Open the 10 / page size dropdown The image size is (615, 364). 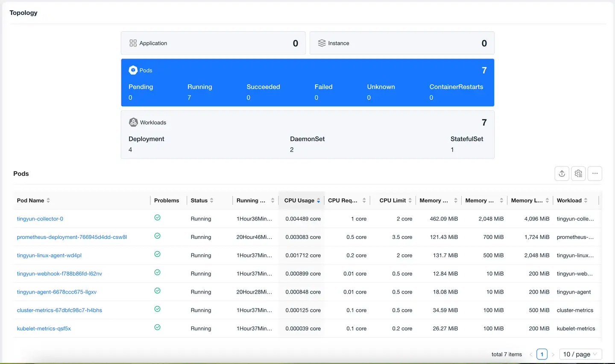coord(580,354)
